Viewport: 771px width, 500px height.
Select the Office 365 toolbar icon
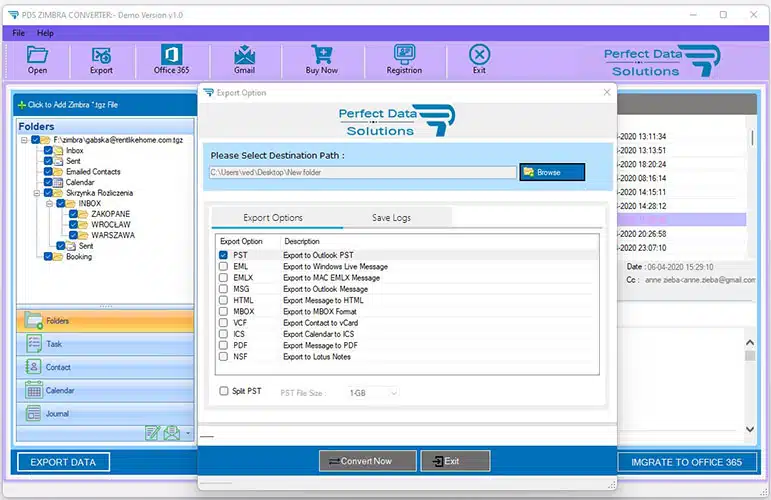(x=171, y=54)
